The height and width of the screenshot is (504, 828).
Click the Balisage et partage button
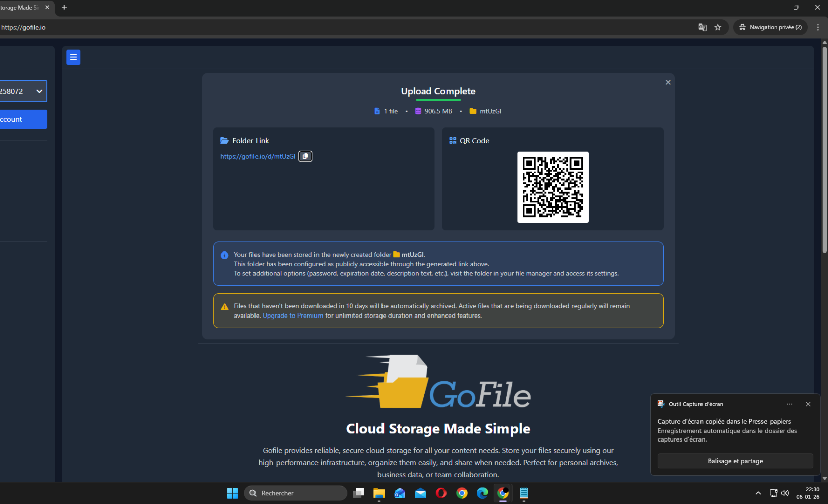[x=735, y=461]
